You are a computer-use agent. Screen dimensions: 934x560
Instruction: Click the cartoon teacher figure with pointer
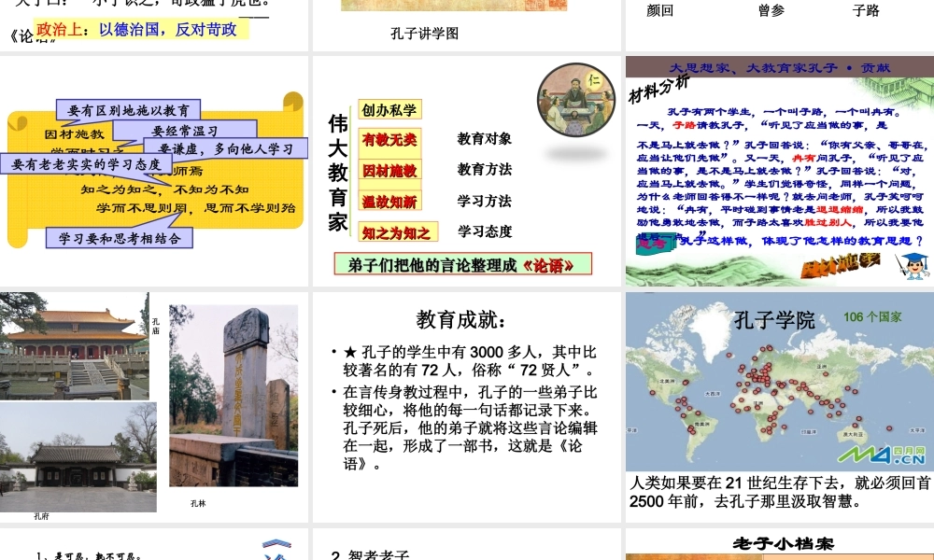pos(909,266)
